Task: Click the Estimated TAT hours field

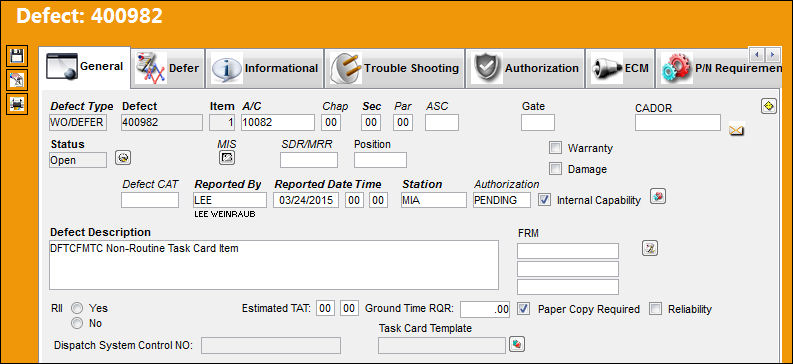Action: (x=326, y=308)
